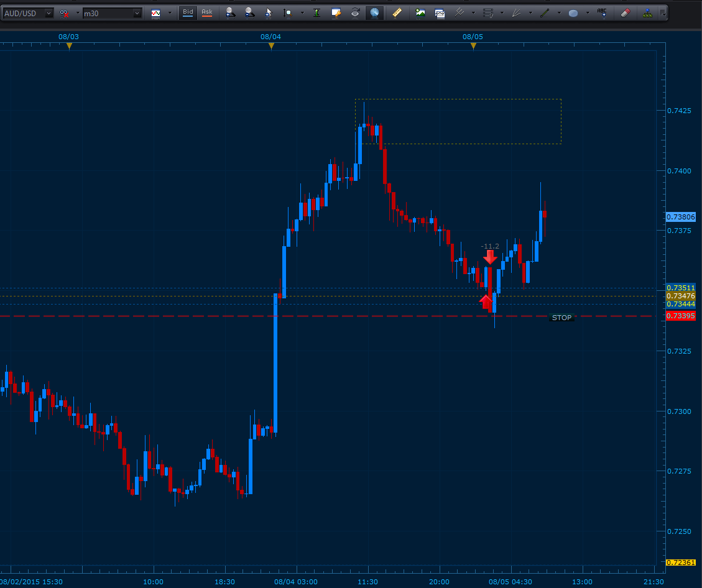The width and height of the screenshot is (702, 588).
Task: Click the zoom out magnifier icon
Action: coord(249,12)
